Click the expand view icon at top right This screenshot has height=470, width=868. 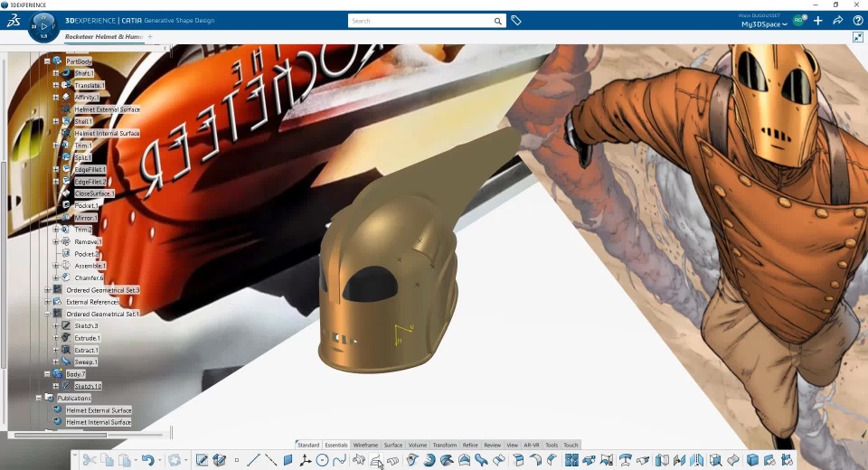857,37
